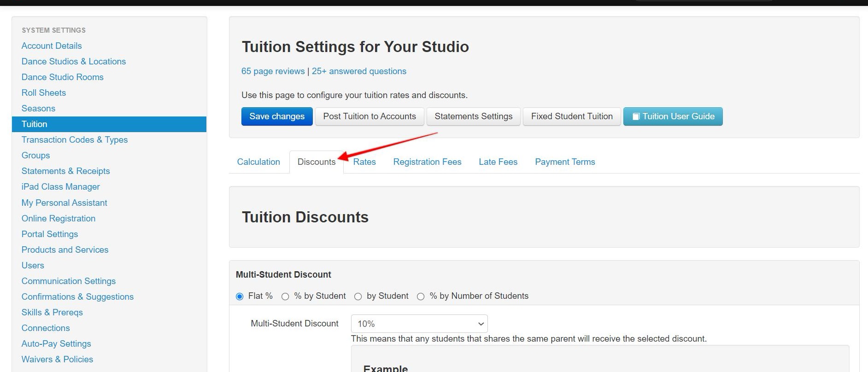Go to the Registration Fees tab
Image resolution: width=868 pixels, height=372 pixels.
point(427,162)
